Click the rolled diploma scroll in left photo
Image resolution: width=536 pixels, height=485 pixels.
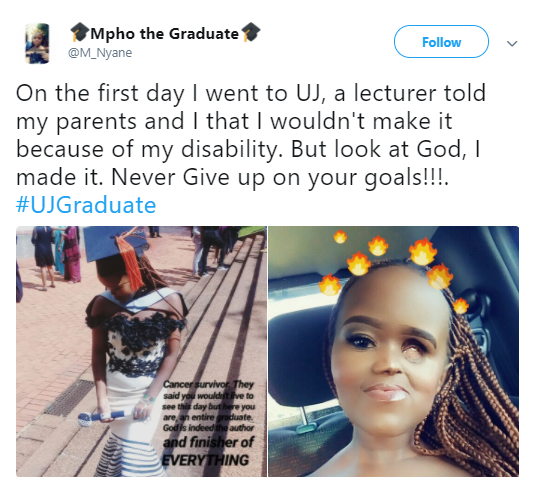pos(102,417)
